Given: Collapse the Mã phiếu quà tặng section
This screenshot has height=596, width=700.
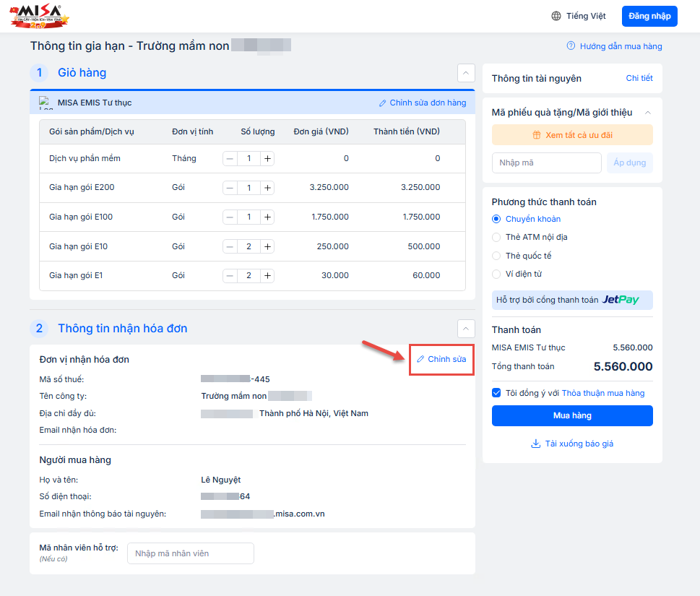Looking at the screenshot, I should point(648,113).
